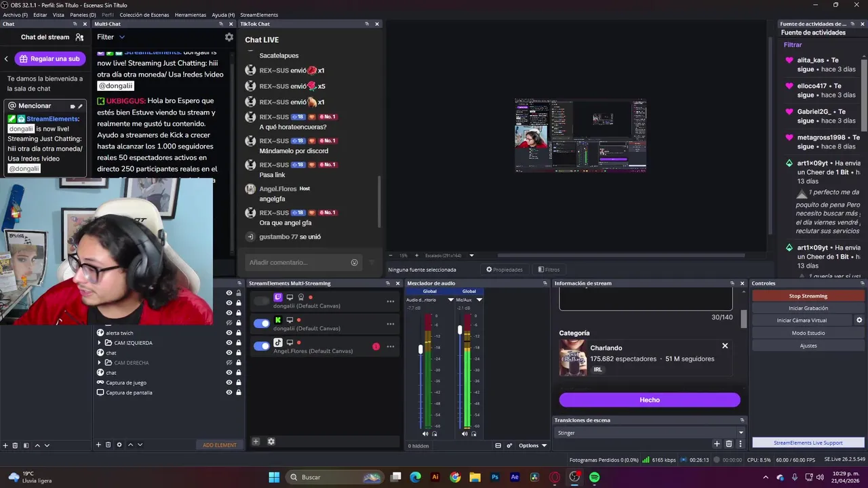Open more options for Kick dongalii destination
Screen dimensions: 868x488
click(x=391, y=324)
